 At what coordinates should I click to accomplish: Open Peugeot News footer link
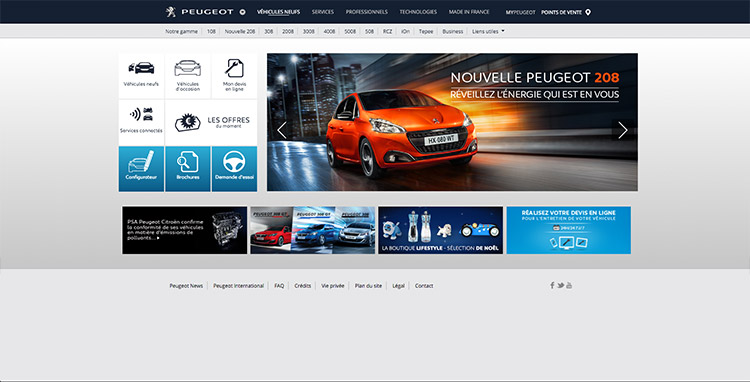click(186, 286)
